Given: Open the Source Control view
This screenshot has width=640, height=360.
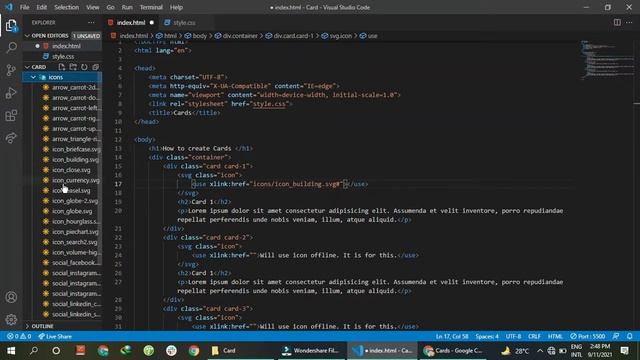Looking at the screenshot, I should tap(11, 70).
